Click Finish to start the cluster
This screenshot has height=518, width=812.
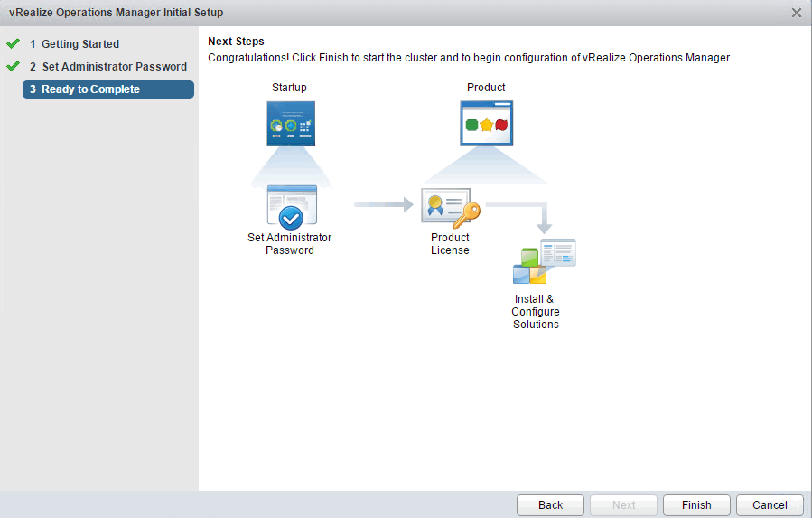(x=696, y=505)
